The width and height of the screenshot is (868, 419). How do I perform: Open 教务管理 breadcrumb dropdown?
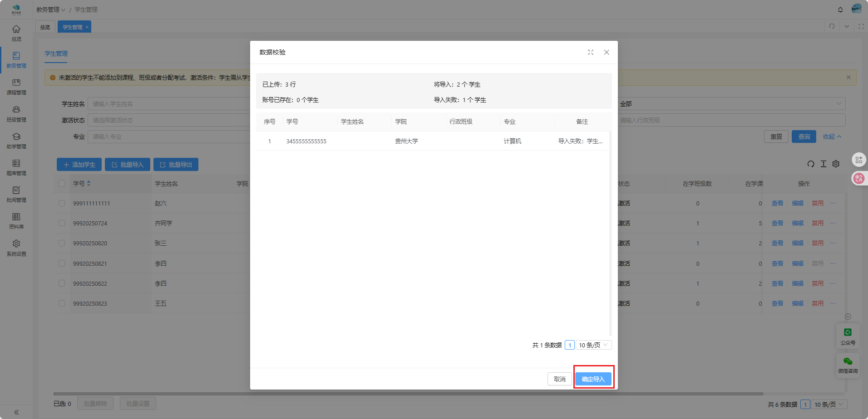51,10
